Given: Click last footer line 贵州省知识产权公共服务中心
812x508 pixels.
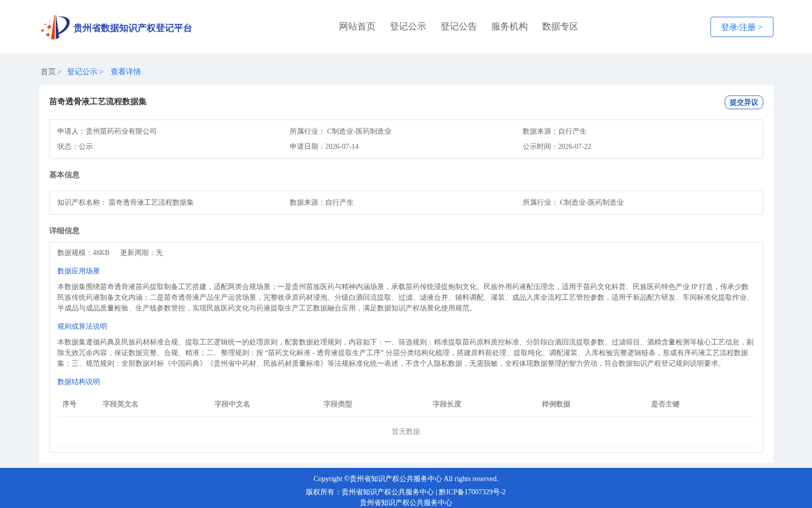Looking at the screenshot, I should pyautogui.click(x=406, y=502).
